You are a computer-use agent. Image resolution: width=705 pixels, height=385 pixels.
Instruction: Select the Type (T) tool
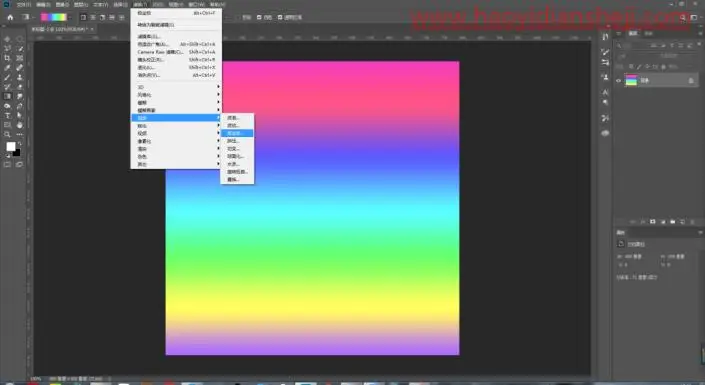(x=7, y=116)
